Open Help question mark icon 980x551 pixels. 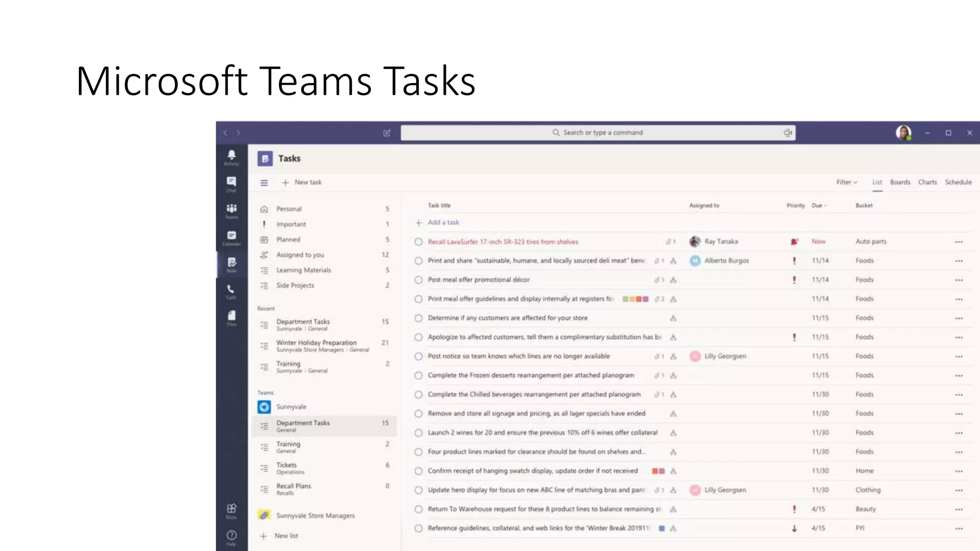coord(232,538)
